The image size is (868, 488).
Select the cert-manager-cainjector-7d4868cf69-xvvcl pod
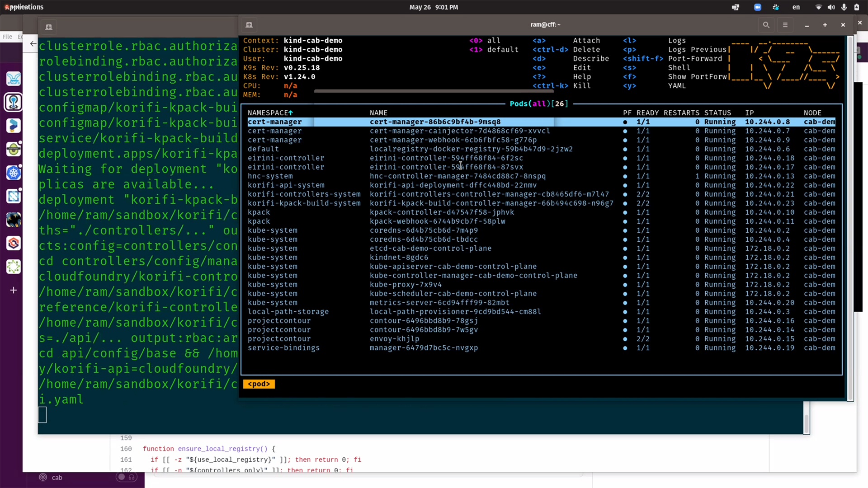click(541, 131)
